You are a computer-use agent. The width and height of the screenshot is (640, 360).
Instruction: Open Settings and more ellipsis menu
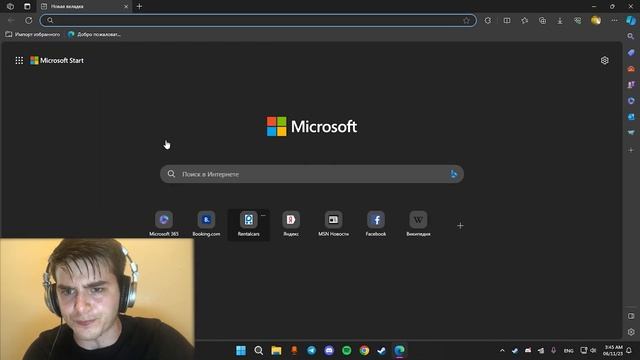tap(614, 20)
